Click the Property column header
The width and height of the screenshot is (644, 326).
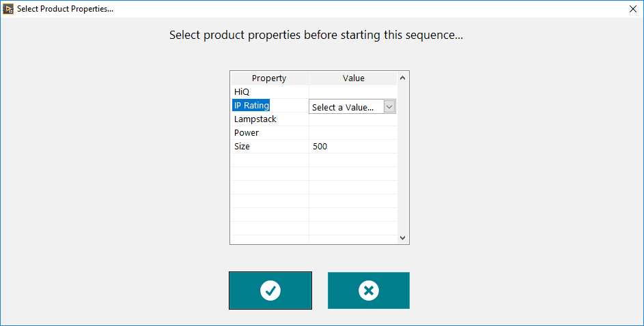(x=270, y=78)
